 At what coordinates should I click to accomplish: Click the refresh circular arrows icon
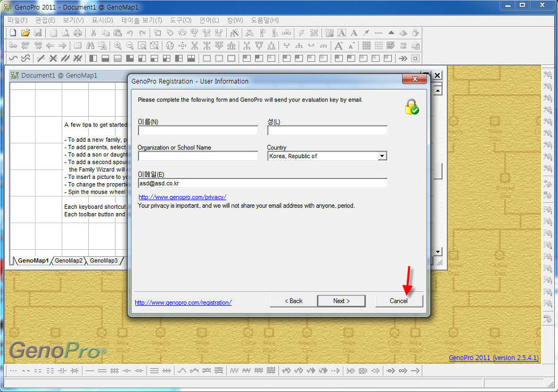pyautogui.click(x=170, y=46)
